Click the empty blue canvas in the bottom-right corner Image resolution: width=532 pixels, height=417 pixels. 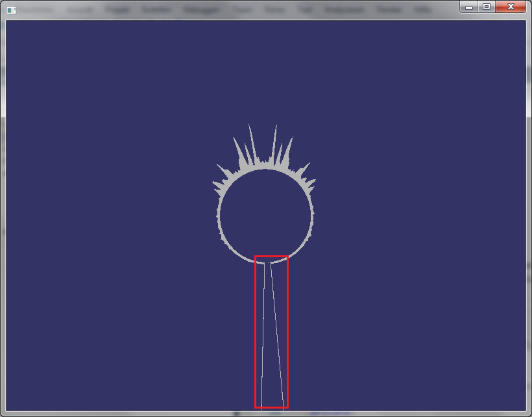[x=493, y=383]
